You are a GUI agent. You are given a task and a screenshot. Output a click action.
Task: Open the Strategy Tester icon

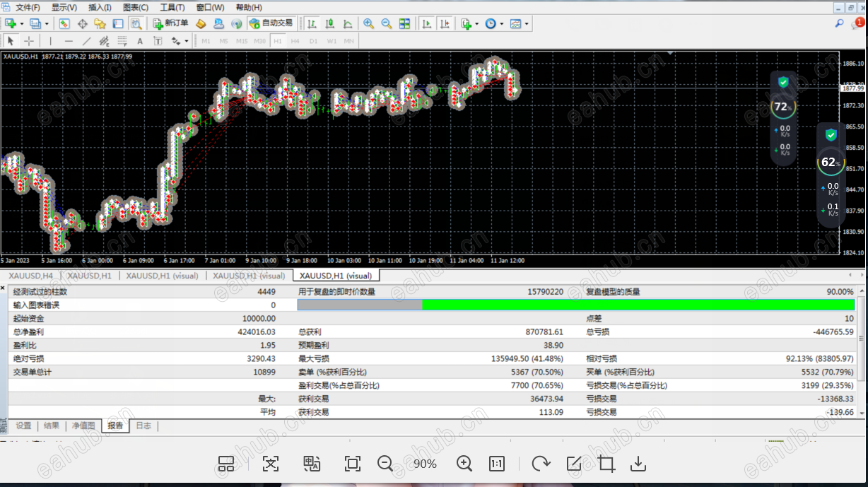click(x=136, y=23)
